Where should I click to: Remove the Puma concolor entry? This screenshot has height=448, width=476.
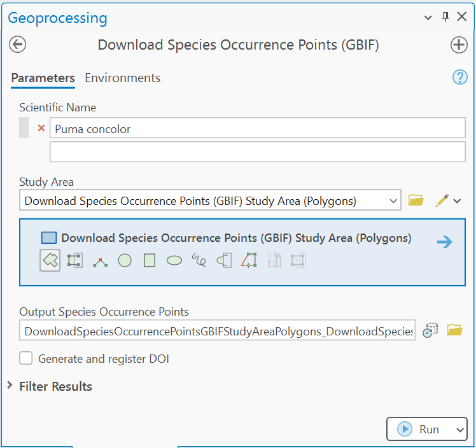(41, 129)
